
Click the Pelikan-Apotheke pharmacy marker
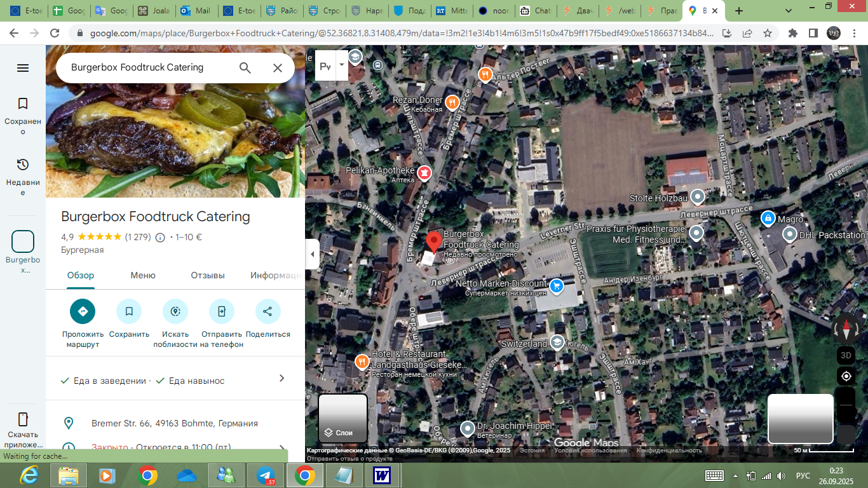click(424, 172)
